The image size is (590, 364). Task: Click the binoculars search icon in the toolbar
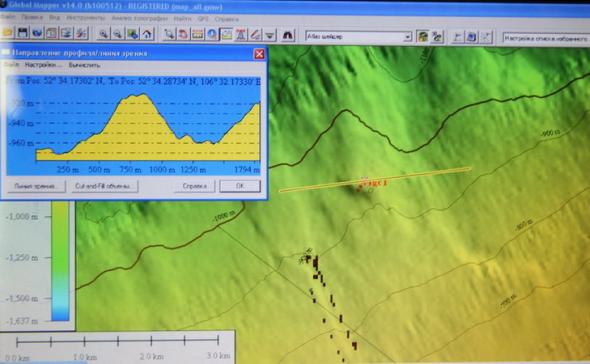(x=287, y=35)
